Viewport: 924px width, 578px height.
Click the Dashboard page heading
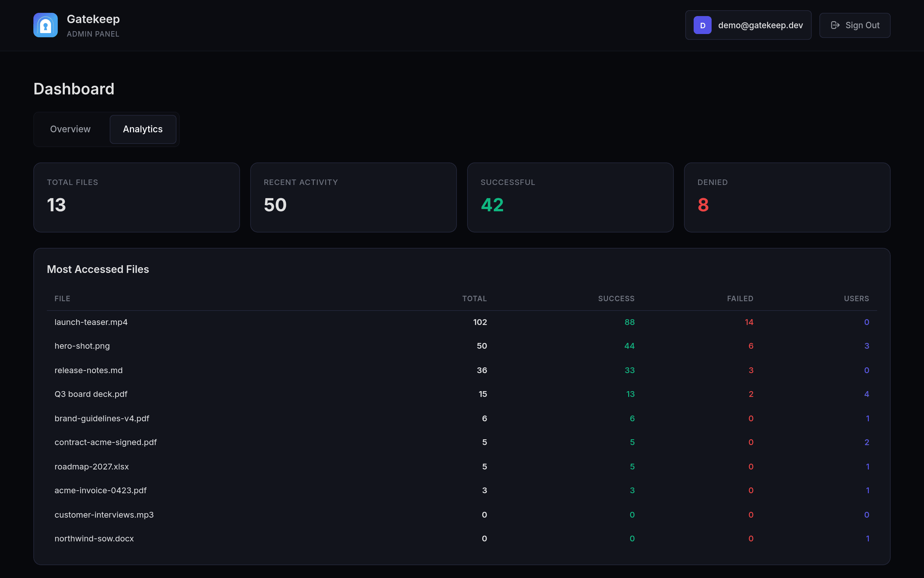pos(74,89)
